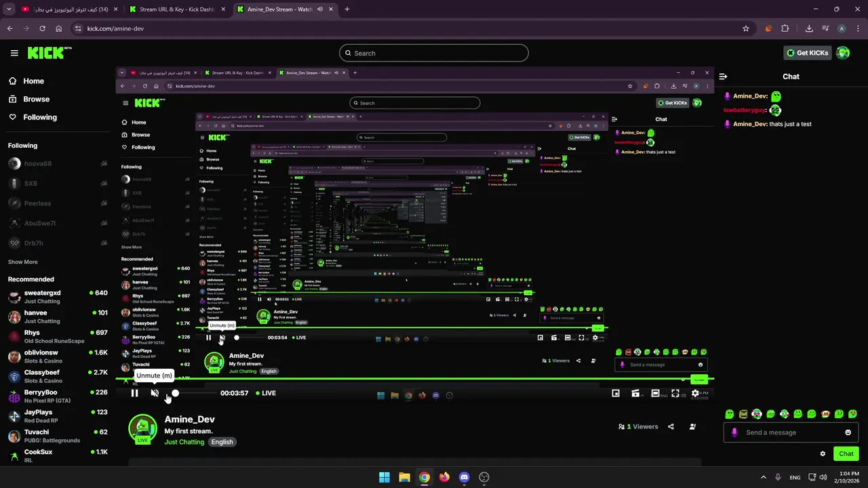
Task: Open File Explorer from the real taskbar
Action: pyautogui.click(x=404, y=477)
